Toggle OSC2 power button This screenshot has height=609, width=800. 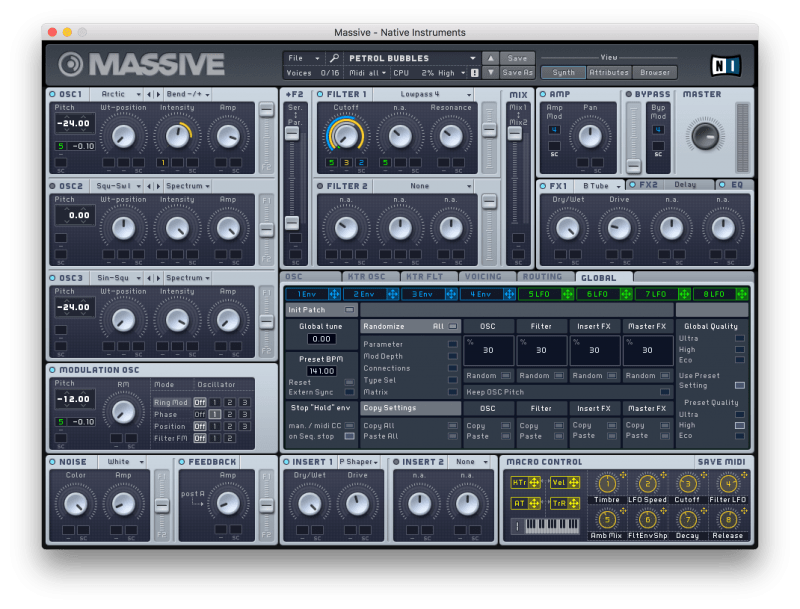53,186
